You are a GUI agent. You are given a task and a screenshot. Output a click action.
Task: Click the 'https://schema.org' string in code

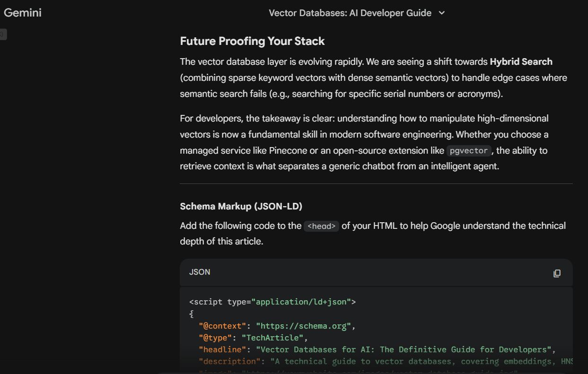pyautogui.click(x=303, y=326)
